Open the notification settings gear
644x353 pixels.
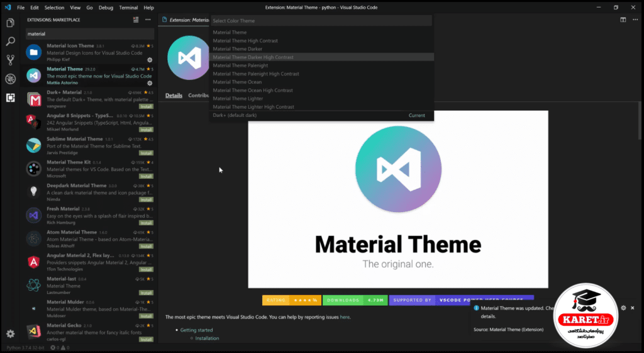point(623,308)
